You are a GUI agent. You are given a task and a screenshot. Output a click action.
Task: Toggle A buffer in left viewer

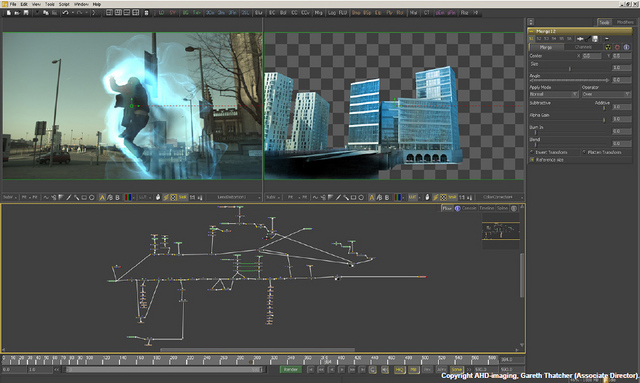point(102,197)
